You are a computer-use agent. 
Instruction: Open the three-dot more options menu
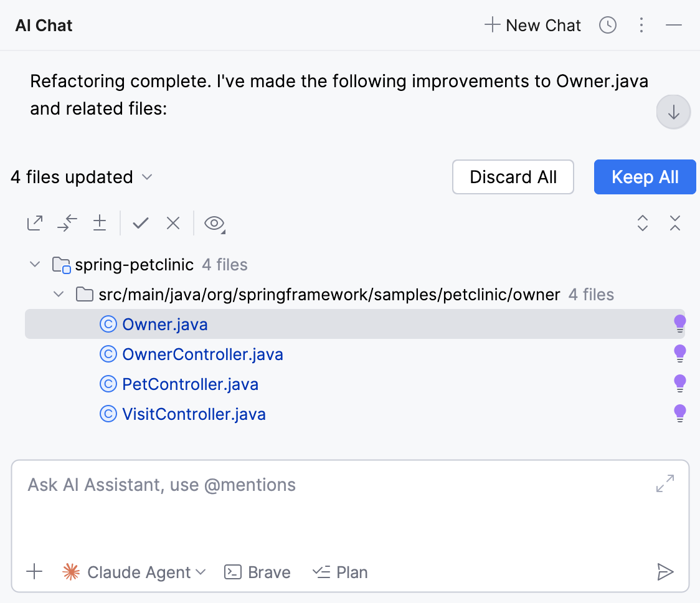[641, 26]
